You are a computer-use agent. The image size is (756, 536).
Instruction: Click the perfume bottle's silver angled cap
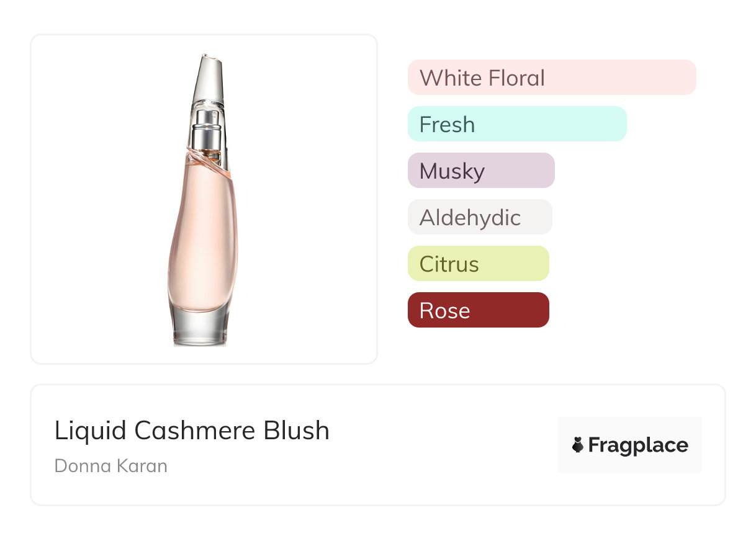tap(205, 81)
